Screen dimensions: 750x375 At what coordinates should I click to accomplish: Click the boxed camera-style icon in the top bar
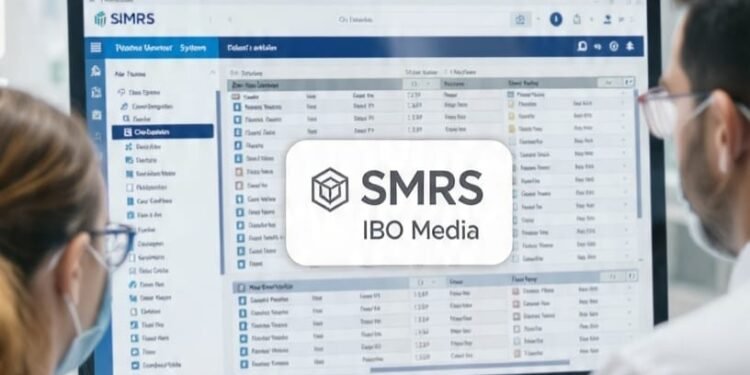coord(520,20)
